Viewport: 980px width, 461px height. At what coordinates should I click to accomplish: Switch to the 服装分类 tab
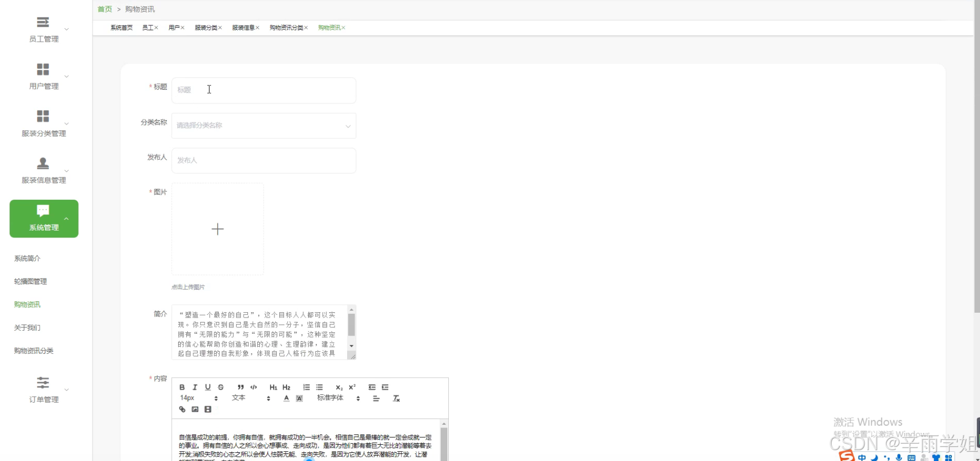tap(206, 28)
